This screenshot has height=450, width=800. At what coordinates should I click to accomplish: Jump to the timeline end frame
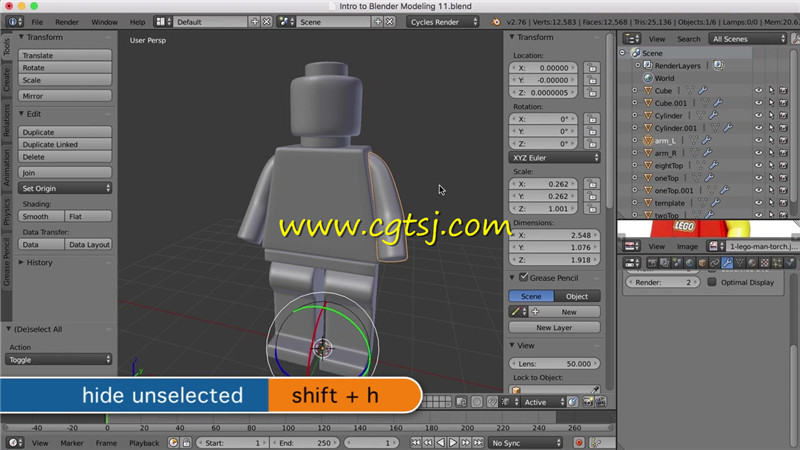(478, 442)
